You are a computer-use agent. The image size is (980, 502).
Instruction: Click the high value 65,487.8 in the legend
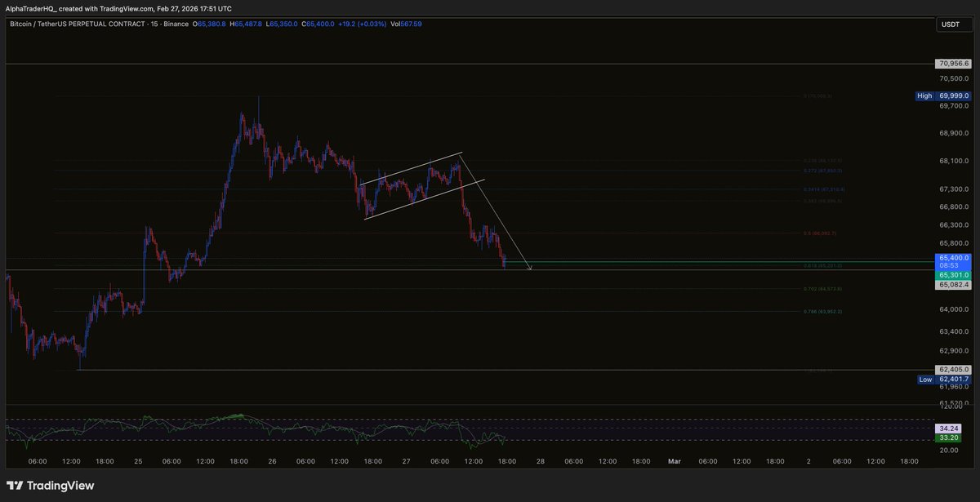click(x=247, y=24)
